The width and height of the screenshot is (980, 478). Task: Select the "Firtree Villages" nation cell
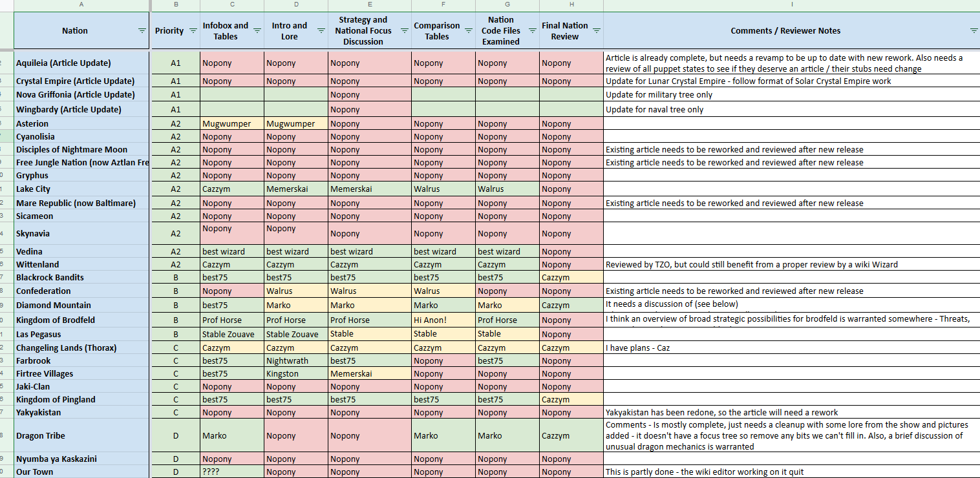(x=81, y=374)
